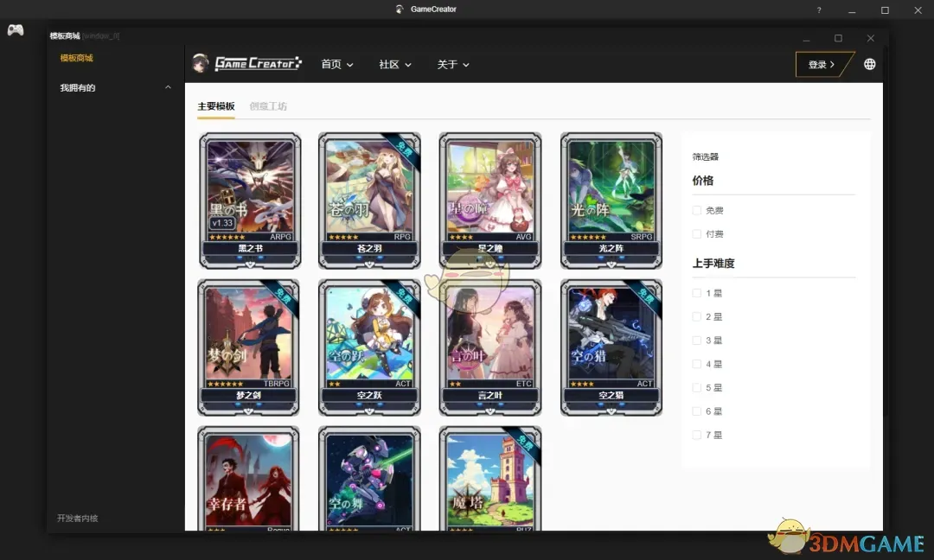
Task: Click the 登录 login button
Action: click(820, 64)
